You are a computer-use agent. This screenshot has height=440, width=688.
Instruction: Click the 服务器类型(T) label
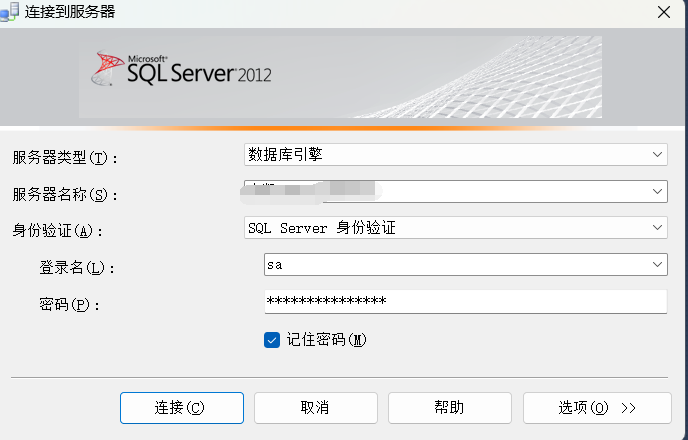[65, 157]
